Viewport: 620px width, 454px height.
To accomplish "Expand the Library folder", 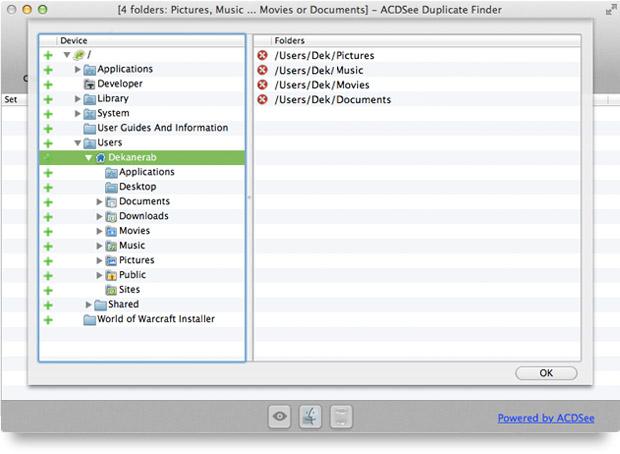I will pyautogui.click(x=78, y=98).
